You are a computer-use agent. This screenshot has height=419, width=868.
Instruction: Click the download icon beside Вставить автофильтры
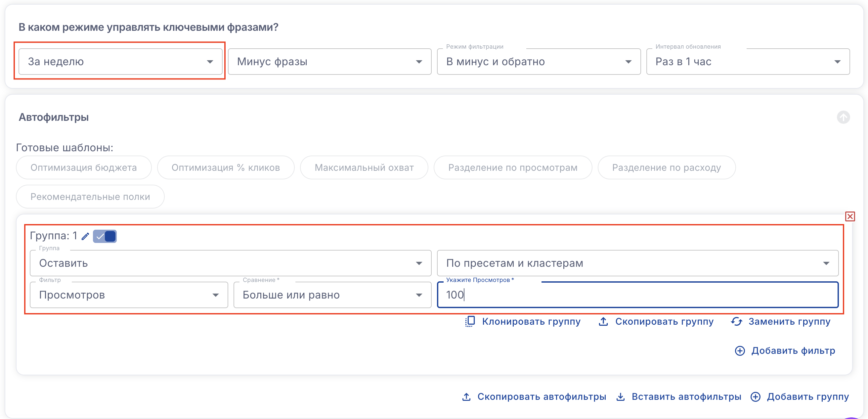coord(620,397)
